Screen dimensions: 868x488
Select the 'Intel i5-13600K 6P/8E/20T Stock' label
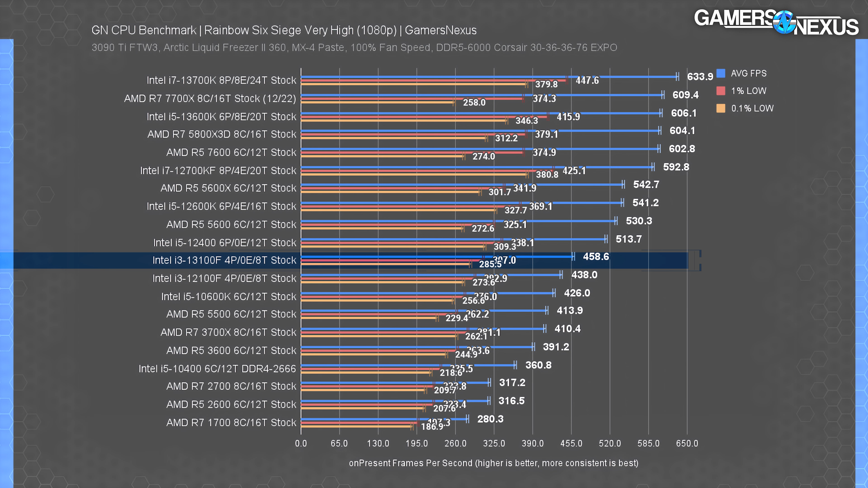click(221, 117)
